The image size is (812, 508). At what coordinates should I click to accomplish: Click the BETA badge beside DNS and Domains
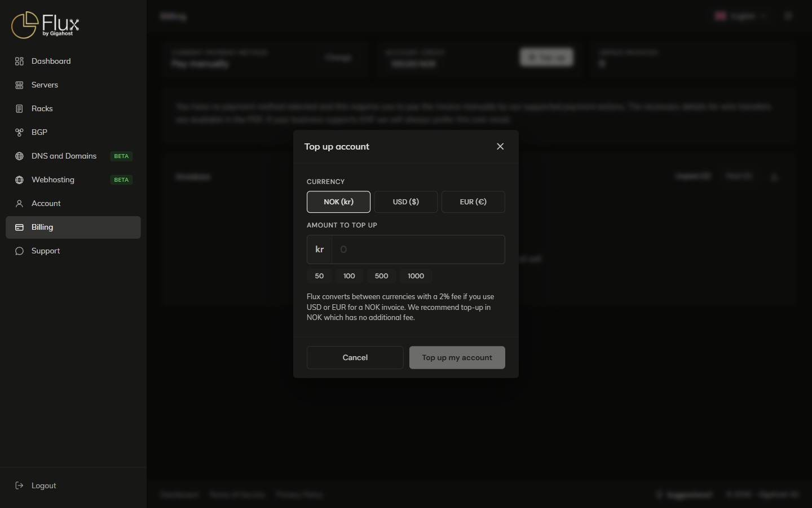121,156
